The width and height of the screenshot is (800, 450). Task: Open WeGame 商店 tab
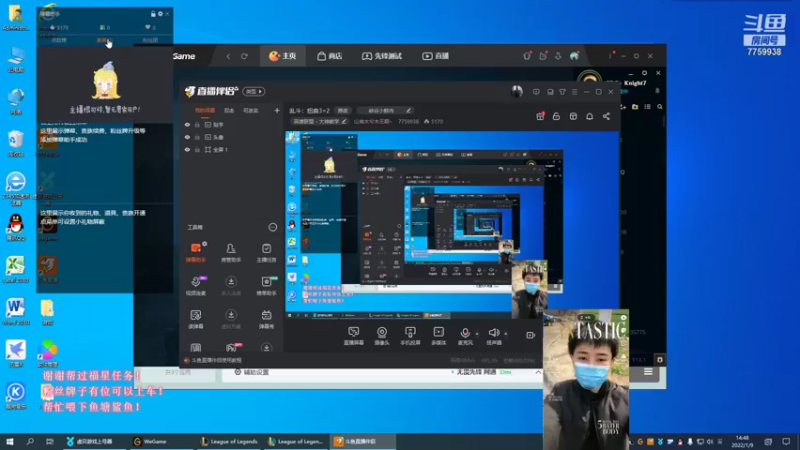coord(330,56)
